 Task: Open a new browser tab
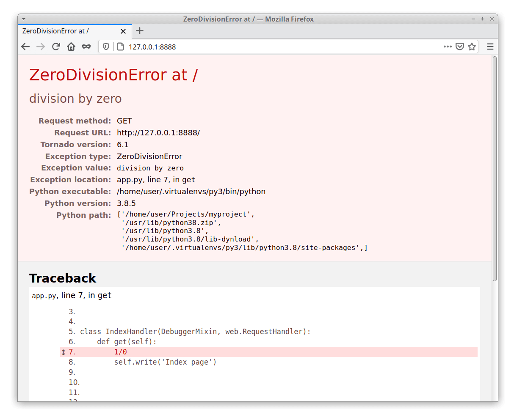click(140, 31)
